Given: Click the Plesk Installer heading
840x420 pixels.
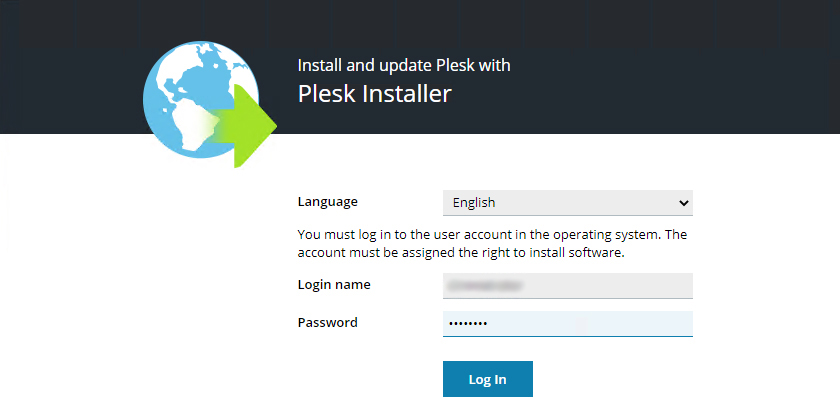Looking at the screenshot, I should click(x=375, y=95).
